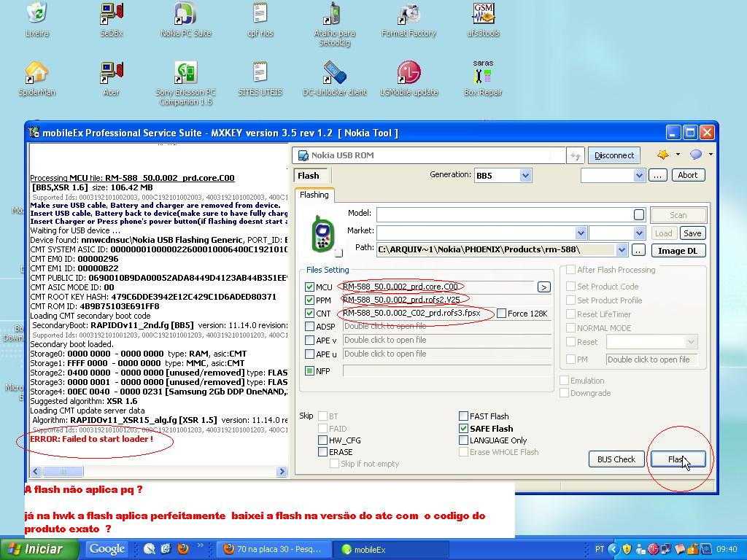Launch the Box Repair desktop icon
Viewport: 747px width, 560px height.
483,79
